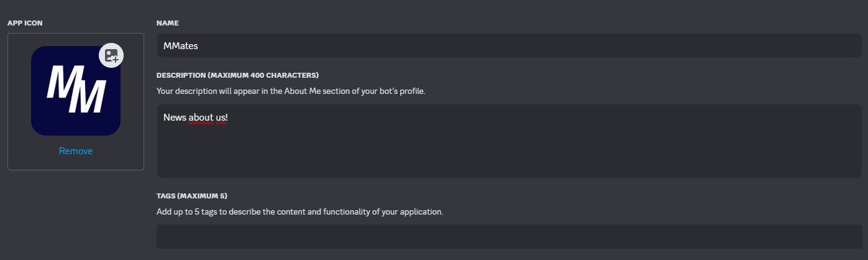868x260 pixels.
Task: Click the word us! in the description text
Action: (x=222, y=117)
